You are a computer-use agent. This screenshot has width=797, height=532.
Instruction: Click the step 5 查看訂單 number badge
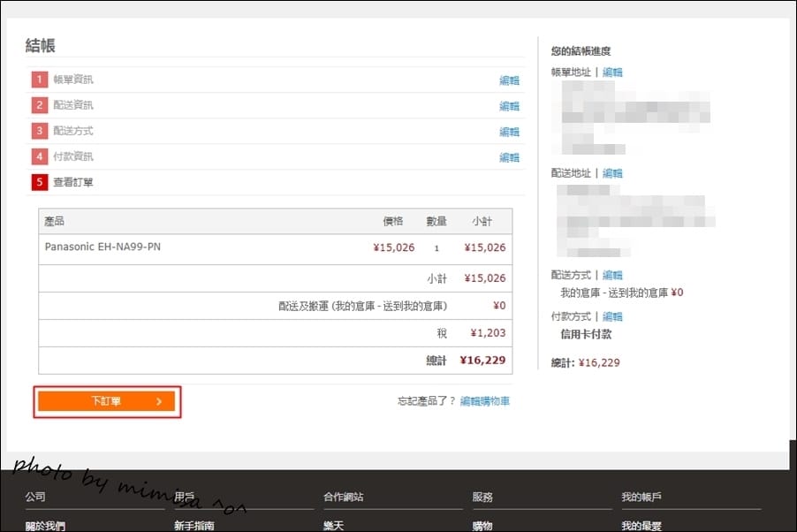[39, 182]
